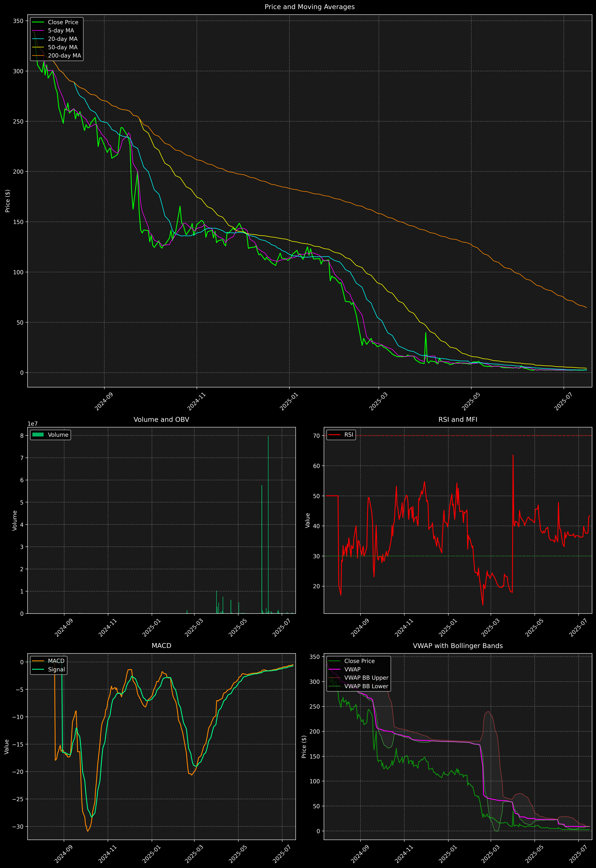Screen dimensions: 596x868
Task: Click the 'Volume and OBV' chart title
Action: (x=161, y=419)
